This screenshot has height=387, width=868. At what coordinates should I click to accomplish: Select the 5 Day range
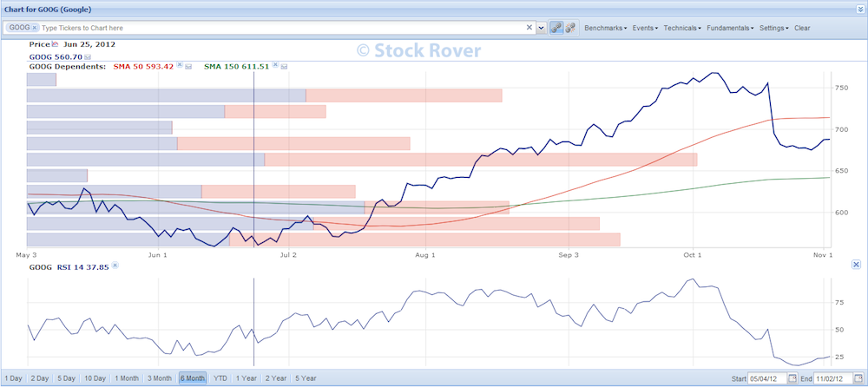point(66,378)
